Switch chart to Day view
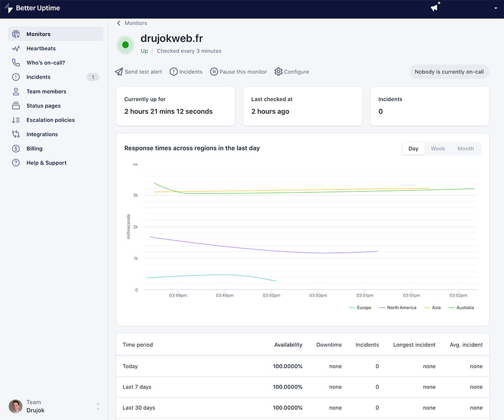 413,149
